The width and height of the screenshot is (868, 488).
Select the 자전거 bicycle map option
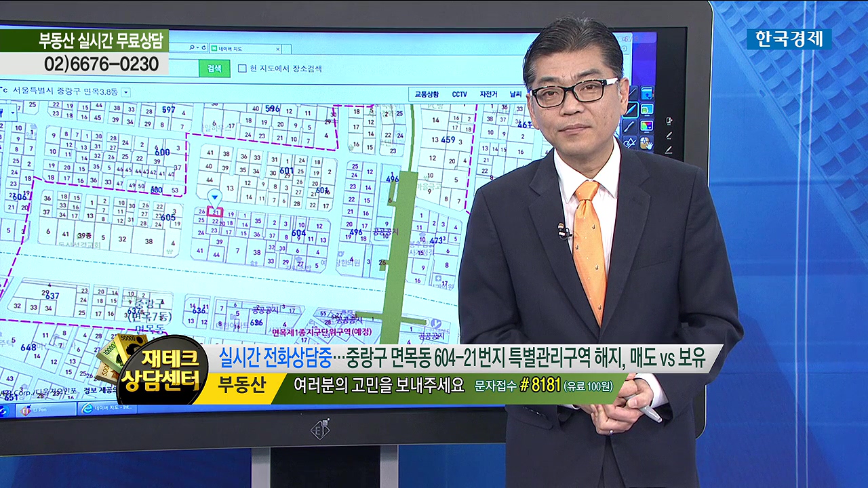tap(488, 94)
